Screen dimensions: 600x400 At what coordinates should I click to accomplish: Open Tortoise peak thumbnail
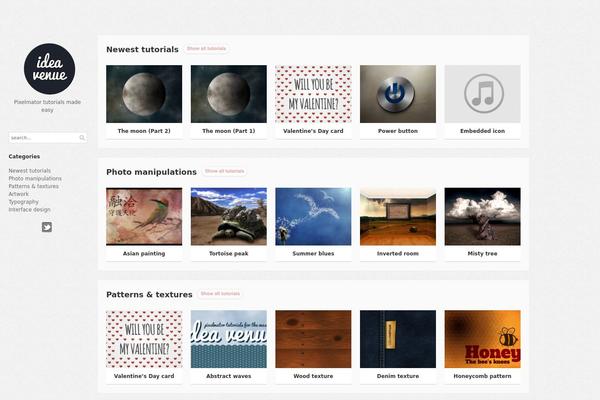229,216
